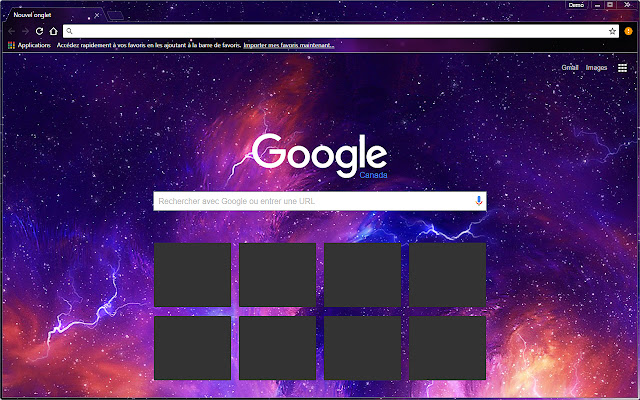Reload the page with the refresh icon
Screen dimensions: 640x400
[x=39, y=31]
